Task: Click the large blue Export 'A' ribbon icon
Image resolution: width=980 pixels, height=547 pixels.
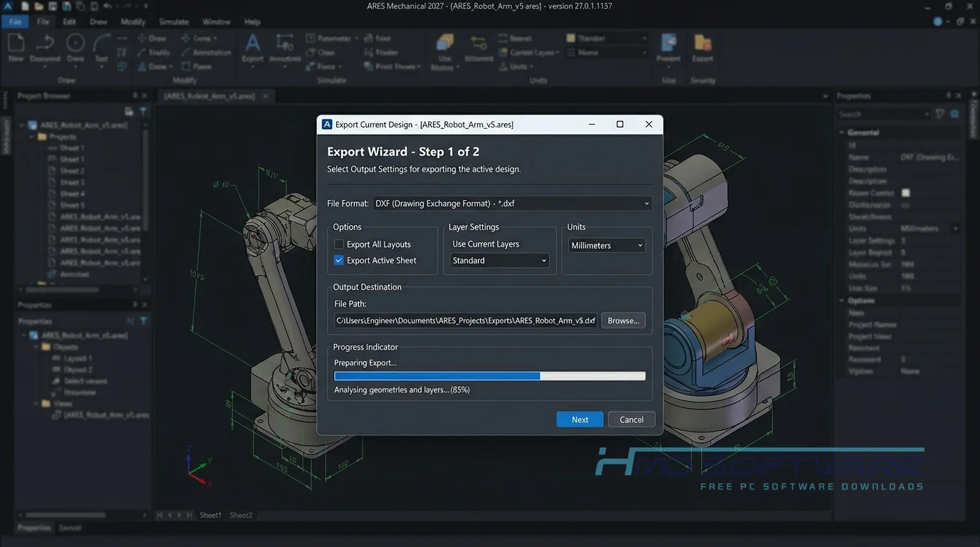Action: coord(252,43)
